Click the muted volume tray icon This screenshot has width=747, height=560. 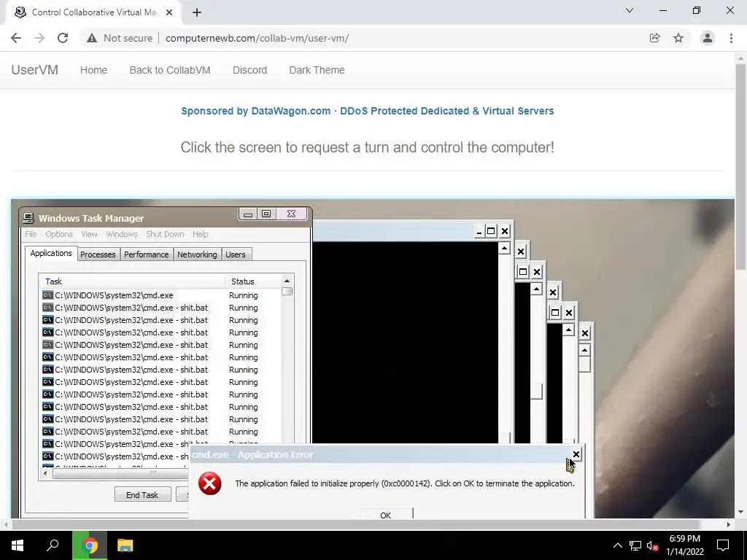coord(653,545)
